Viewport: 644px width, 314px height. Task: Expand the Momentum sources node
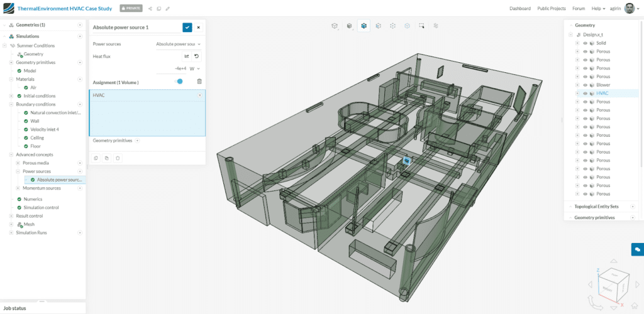pyautogui.click(x=18, y=188)
